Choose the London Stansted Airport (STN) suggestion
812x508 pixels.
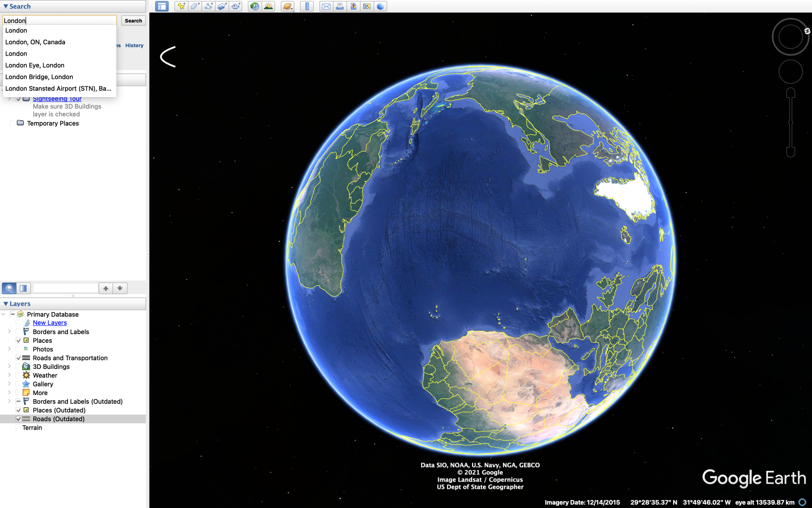[59, 88]
